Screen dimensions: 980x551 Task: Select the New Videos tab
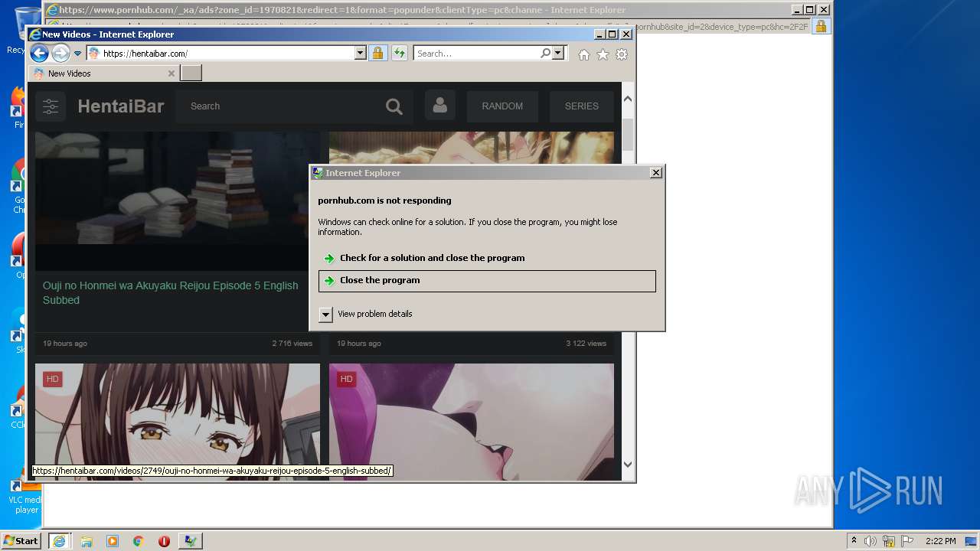[103, 73]
